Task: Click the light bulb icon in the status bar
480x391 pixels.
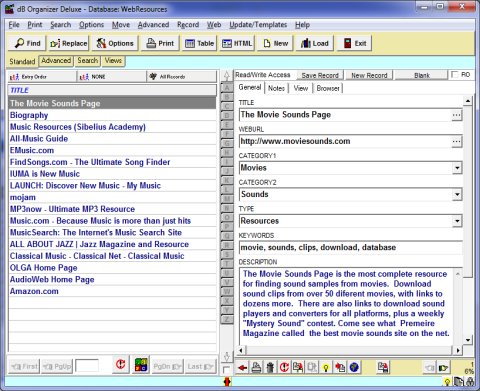Action: click(447, 382)
